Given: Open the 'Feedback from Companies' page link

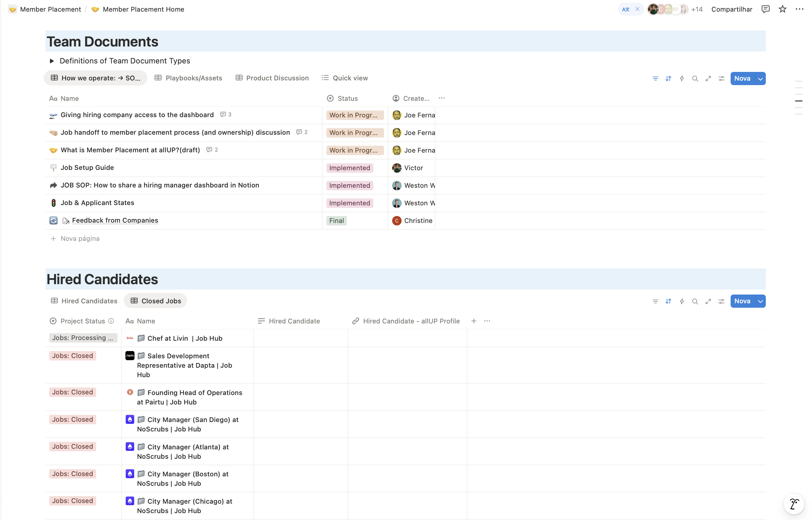Looking at the screenshot, I should click(x=115, y=220).
